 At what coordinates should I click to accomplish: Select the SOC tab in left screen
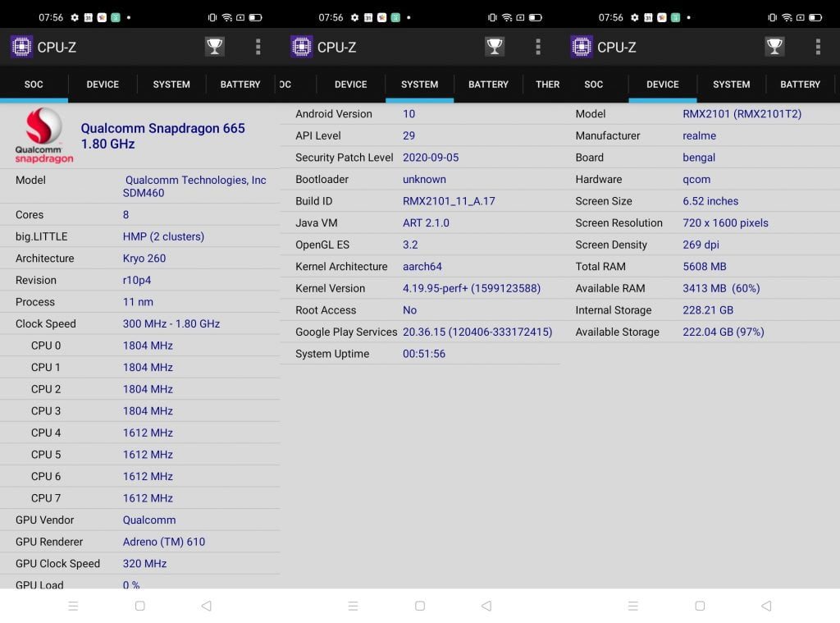(34, 85)
